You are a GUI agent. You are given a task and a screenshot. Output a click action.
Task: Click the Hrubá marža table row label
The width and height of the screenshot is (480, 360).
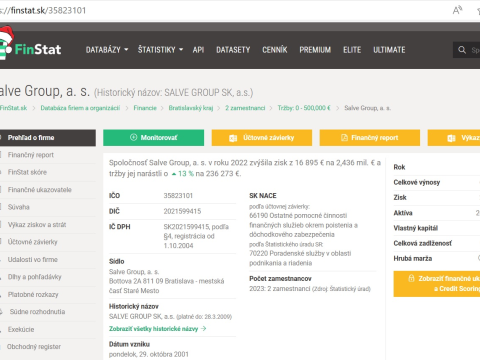(413, 258)
